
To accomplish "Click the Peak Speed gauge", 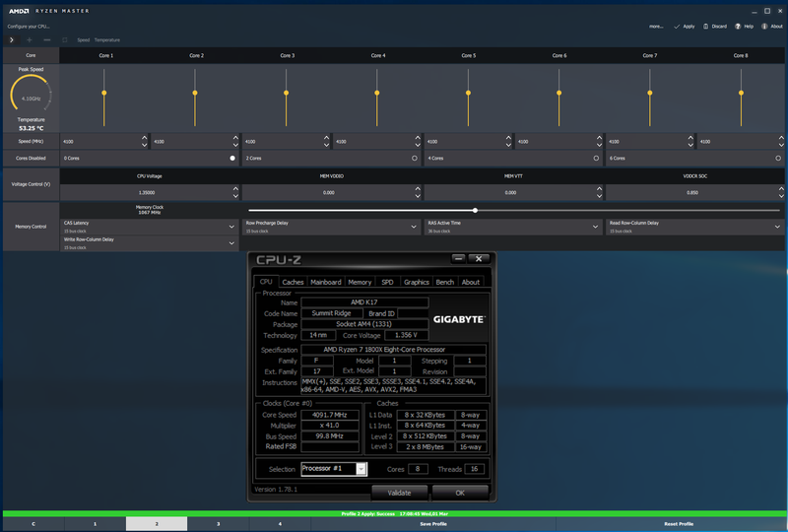I will pos(32,95).
